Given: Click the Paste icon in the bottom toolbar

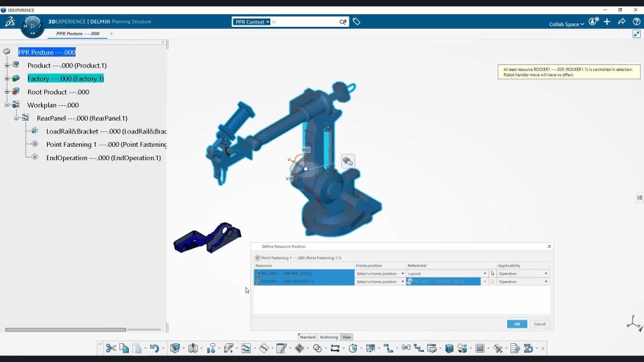Looking at the screenshot, I should click(x=137, y=349).
